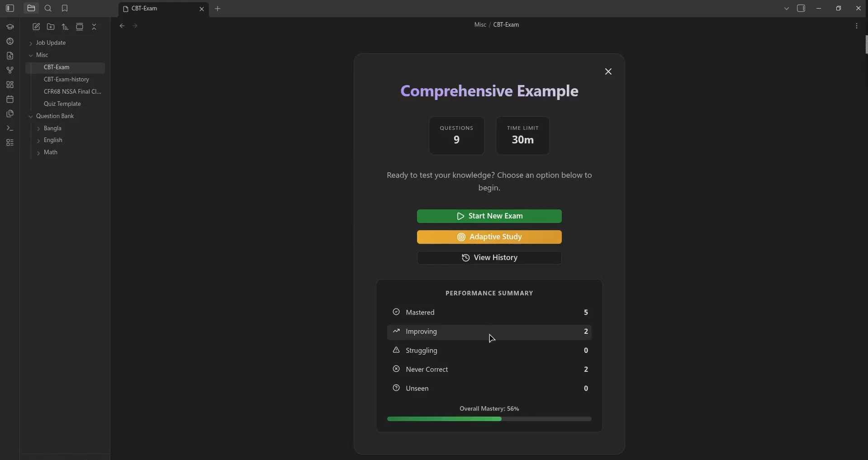Click the document search ribbon icon
868x460 pixels.
pyautogui.click(x=10, y=56)
